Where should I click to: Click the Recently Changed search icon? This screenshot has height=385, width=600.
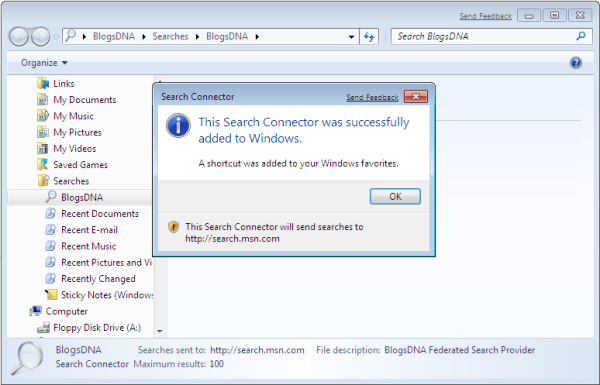[x=51, y=278]
